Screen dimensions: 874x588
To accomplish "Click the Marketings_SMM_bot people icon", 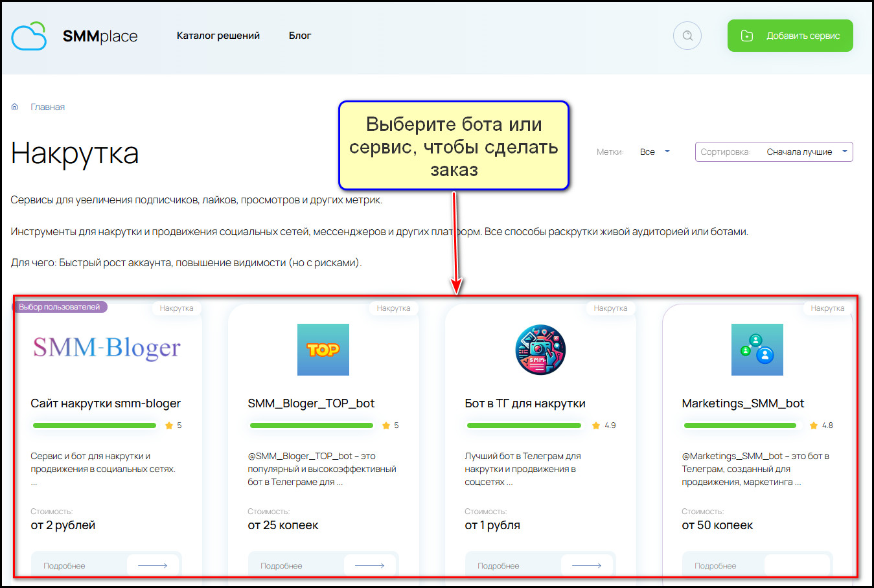I will click(x=757, y=350).
